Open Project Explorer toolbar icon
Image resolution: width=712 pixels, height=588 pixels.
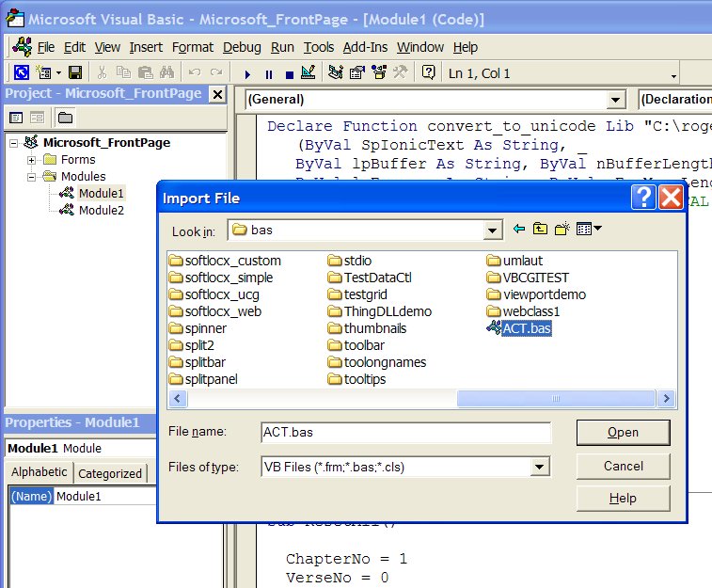tap(336, 72)
